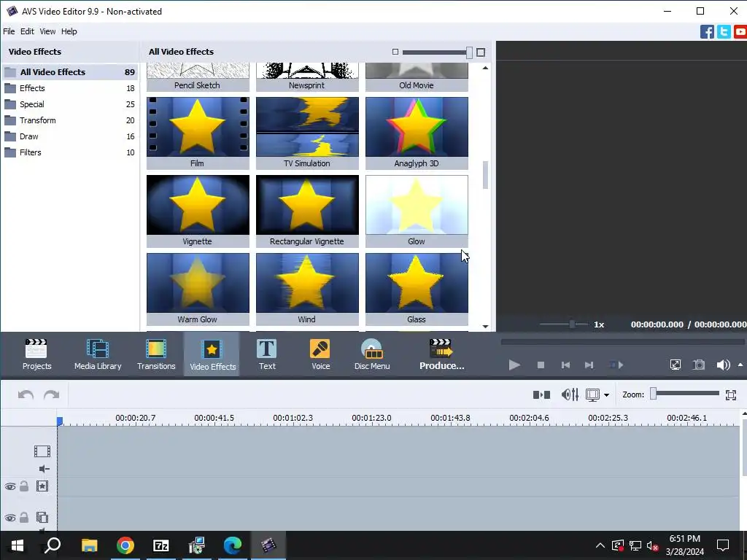Open the Text section
Image resolution: width=747 pixels, height=560 pixels.
[x=267, y=354]
